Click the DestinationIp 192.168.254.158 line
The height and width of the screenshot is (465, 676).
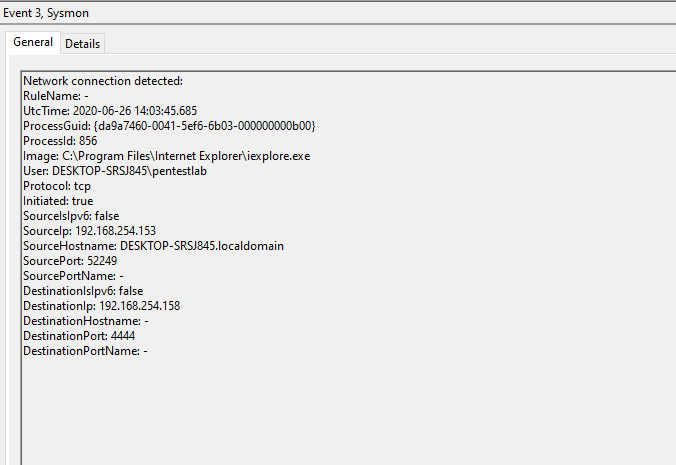[101, 306]
